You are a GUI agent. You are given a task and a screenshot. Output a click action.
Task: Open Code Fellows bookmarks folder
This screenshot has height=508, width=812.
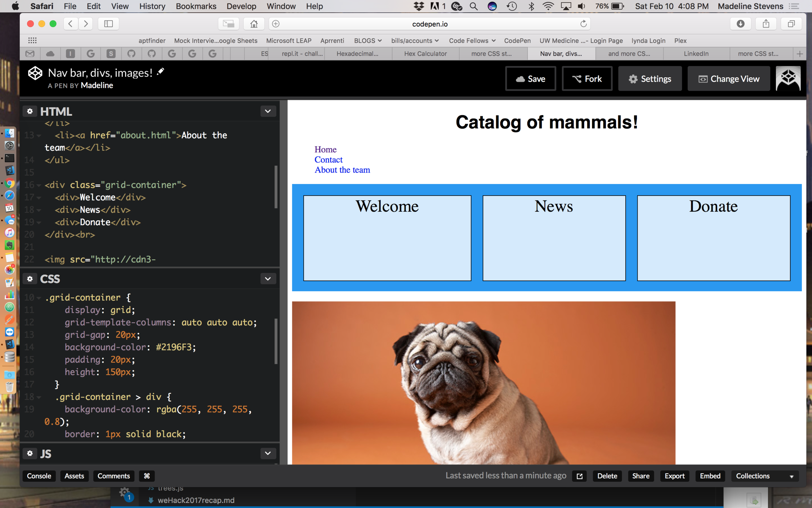click(x=472, y=41)
